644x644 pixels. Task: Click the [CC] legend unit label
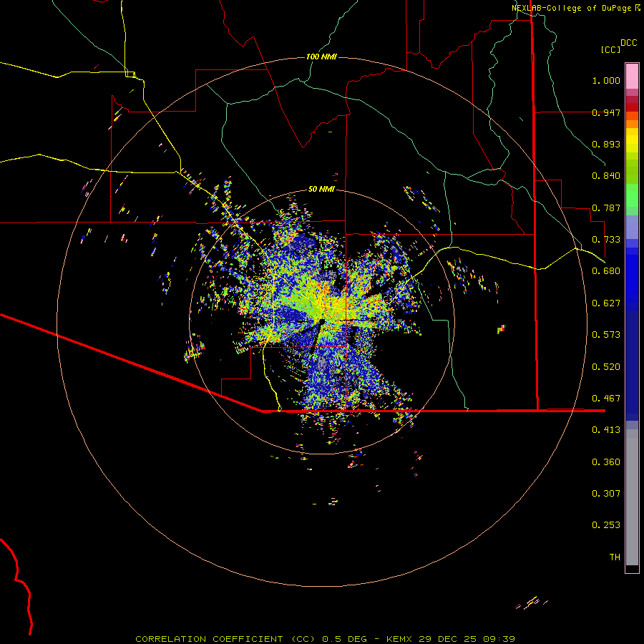(x=610, y=49)
